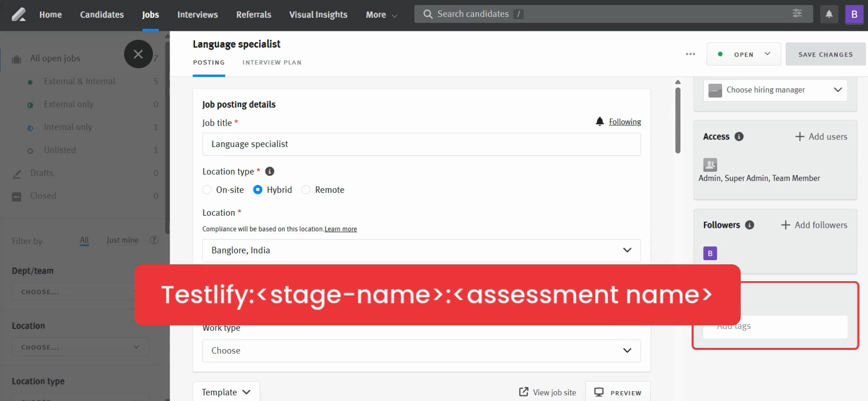Click the Search candidates field

613,14
